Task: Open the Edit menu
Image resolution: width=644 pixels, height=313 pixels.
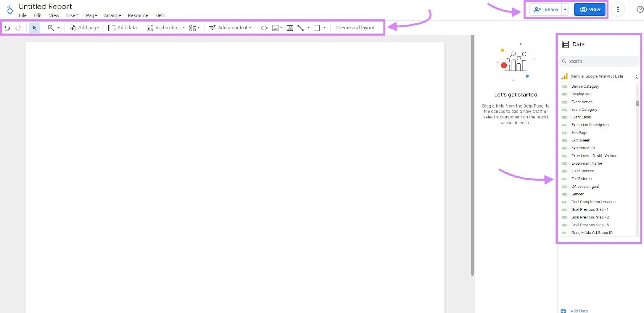Action: [x=37, y=15]
